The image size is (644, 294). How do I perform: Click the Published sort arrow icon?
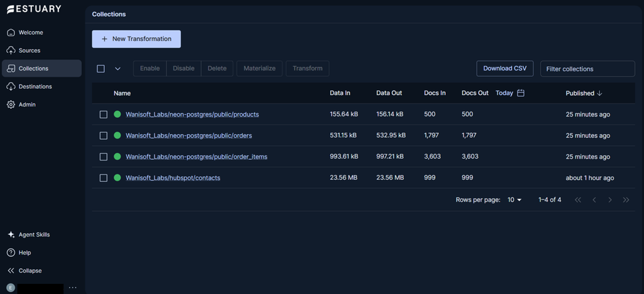click(x=599, y=93)
